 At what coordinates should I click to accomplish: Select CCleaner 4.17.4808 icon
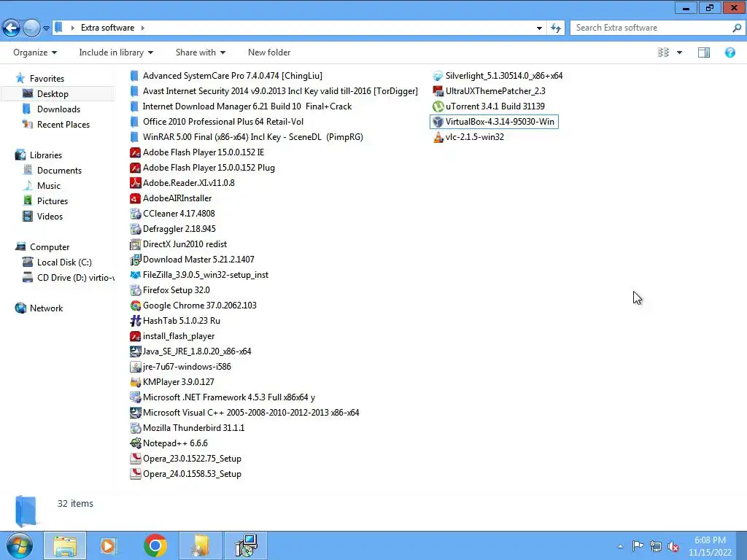[x=135, y=214]
